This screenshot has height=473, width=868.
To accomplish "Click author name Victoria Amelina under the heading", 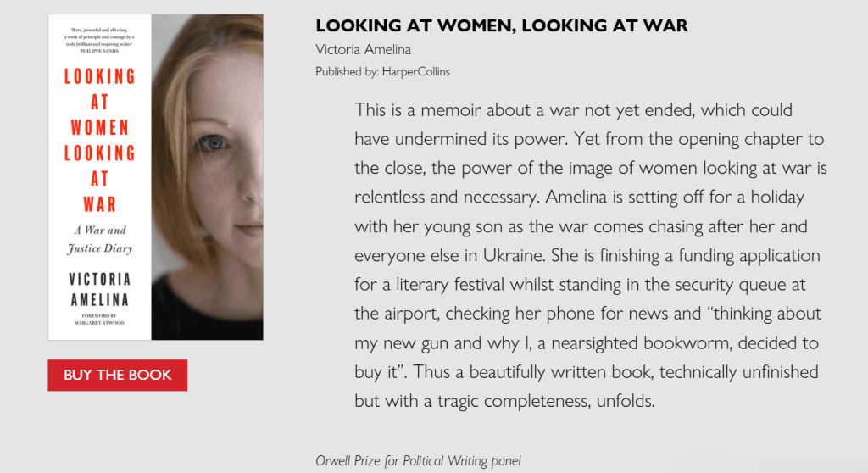I will coord(363,49).
